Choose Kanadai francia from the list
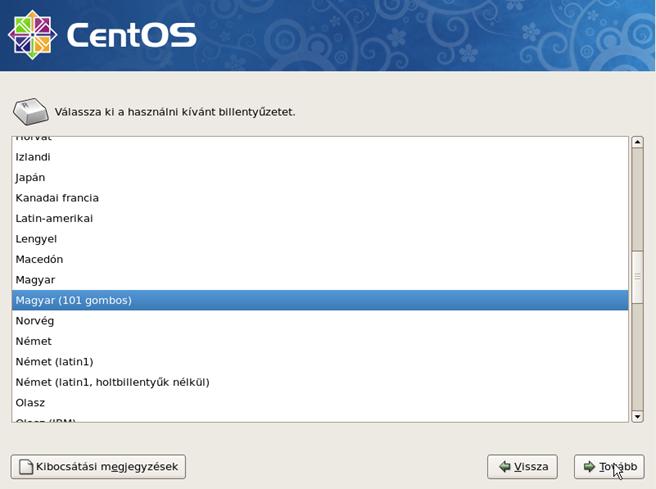The image size is (656, 489). pos(57,198)
